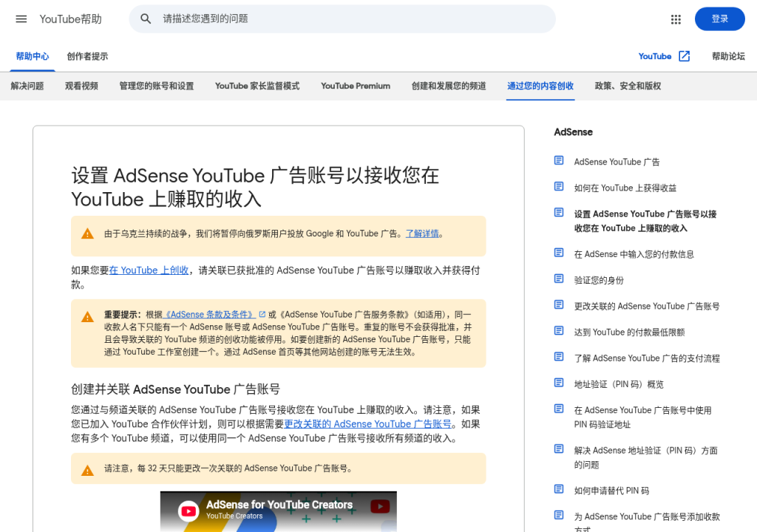Open sidebar article 如何在 YouTube 上获得收益
Screen dimensions: 757x532
coord(625,188)
